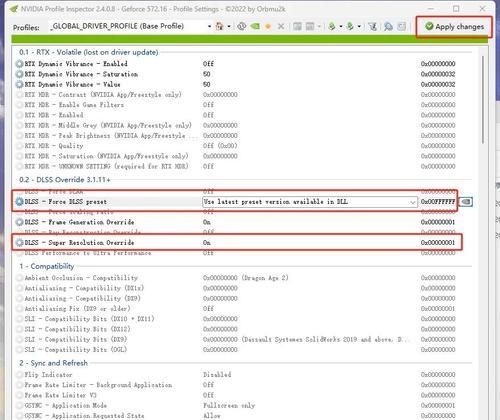The width and height of the screenshot is (500, 420).
Task: Click the export profiles green arrow icon
Action: pyautogui.click(x=332, y=26)
